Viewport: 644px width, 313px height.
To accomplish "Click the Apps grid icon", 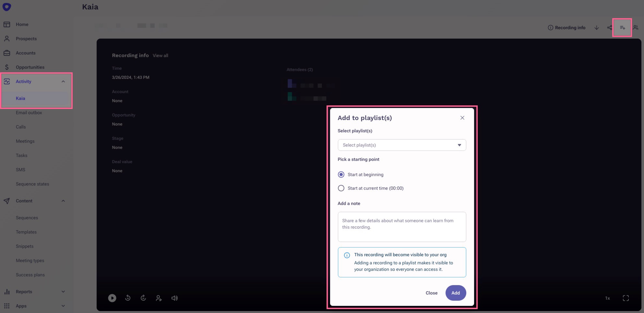I will coord(7,306).
